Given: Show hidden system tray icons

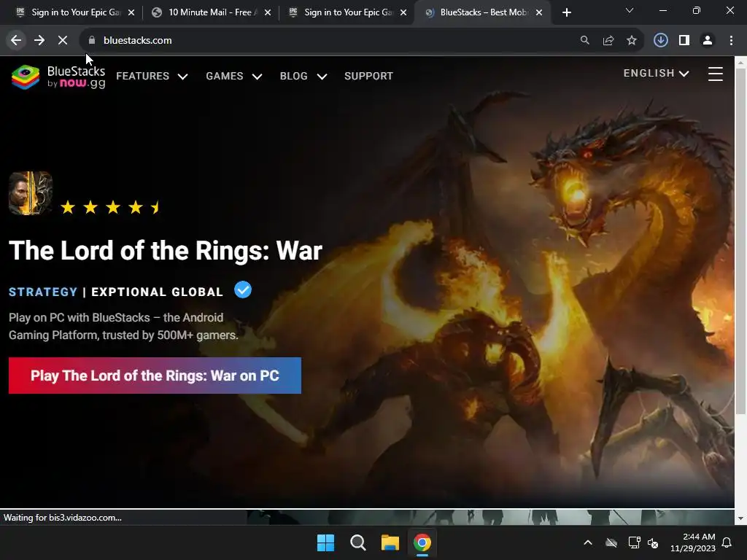Looking at the screenshot, I should point(588,542).
